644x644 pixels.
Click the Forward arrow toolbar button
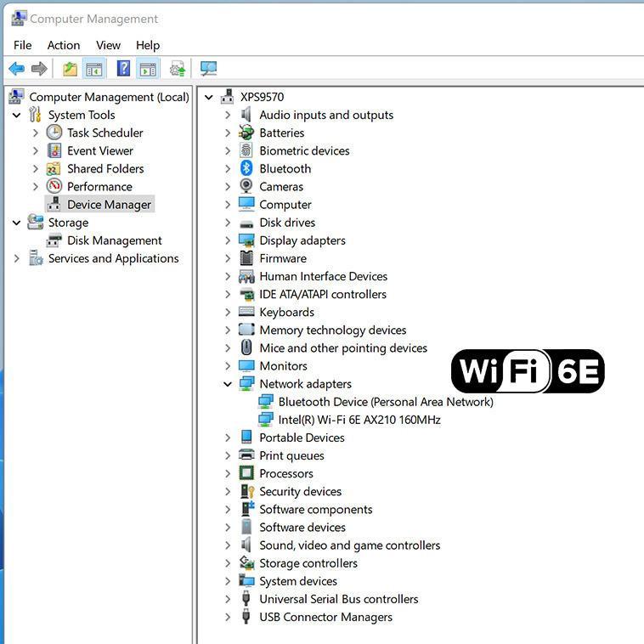39,69
